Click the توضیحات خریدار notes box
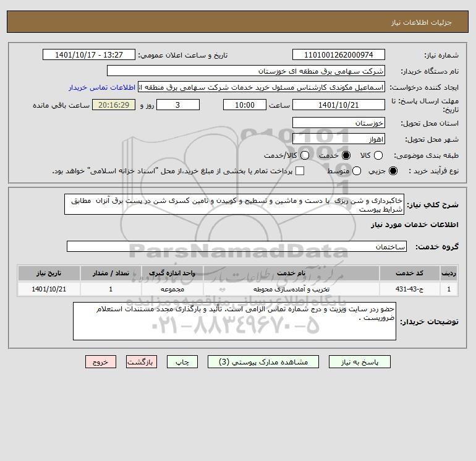Screen dimensions: 476x461 234,321
